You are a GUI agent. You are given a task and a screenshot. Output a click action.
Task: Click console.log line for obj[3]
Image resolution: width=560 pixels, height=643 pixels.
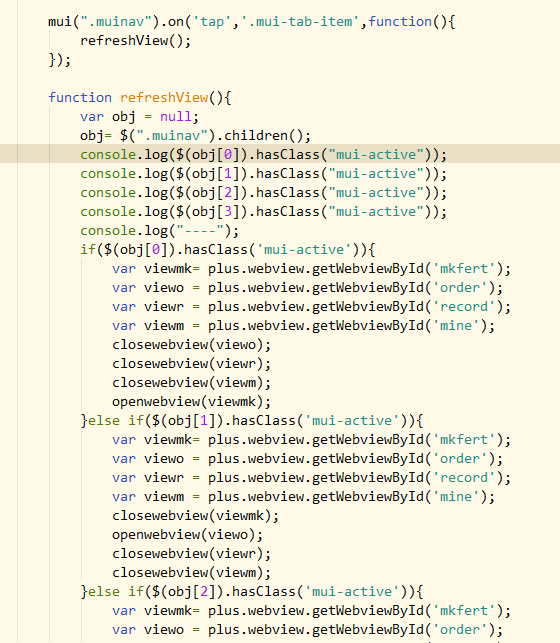click(x=263, y=212)
